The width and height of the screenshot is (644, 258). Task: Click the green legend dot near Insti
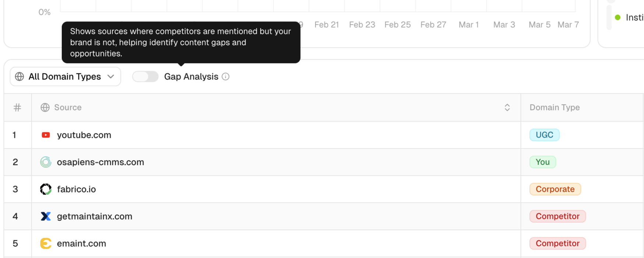(618, 17)
